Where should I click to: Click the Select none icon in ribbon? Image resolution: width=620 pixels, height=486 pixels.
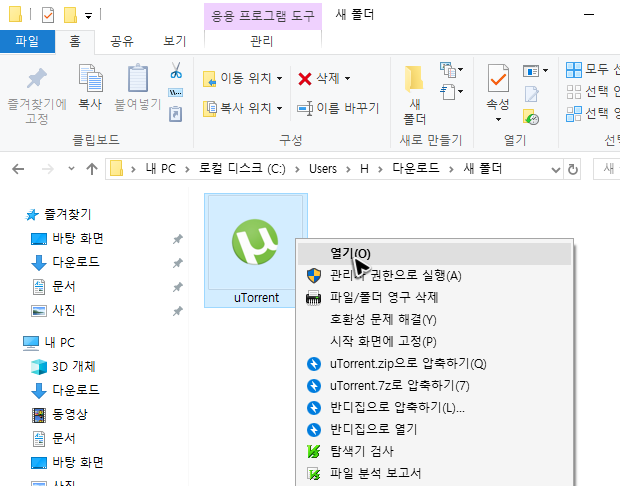point(574,92)
